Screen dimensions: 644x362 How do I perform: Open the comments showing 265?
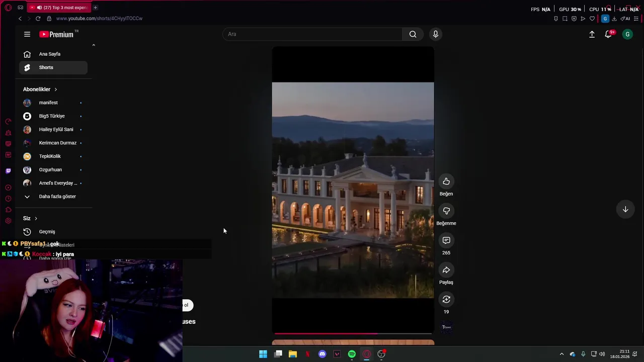point(446,240)
